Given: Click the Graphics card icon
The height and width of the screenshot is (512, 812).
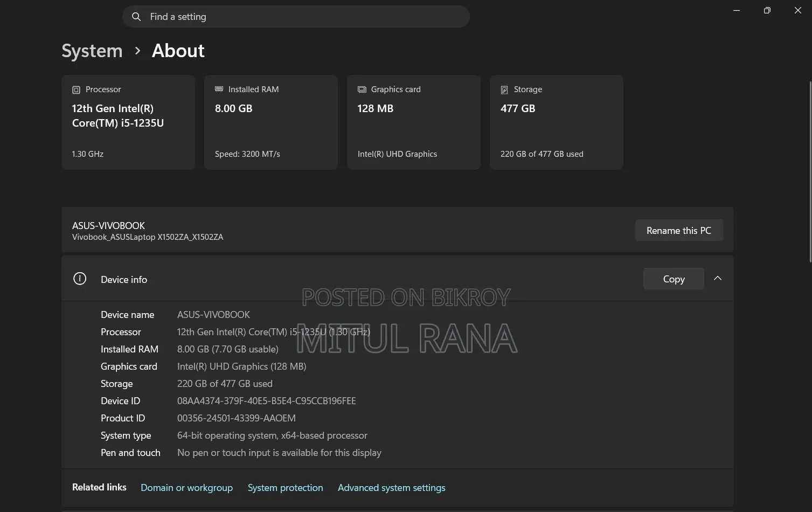Looking at the screenshot, I should pos(362,89).
